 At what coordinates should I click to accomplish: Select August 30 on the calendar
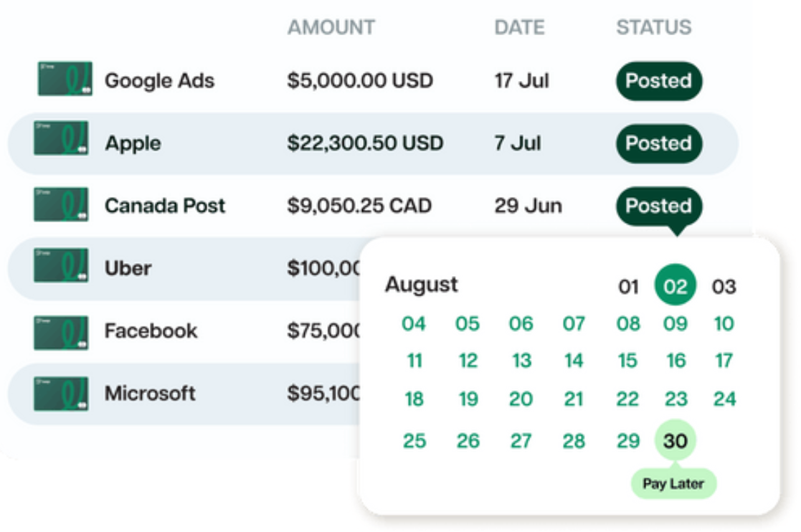[x=675, y=441]
